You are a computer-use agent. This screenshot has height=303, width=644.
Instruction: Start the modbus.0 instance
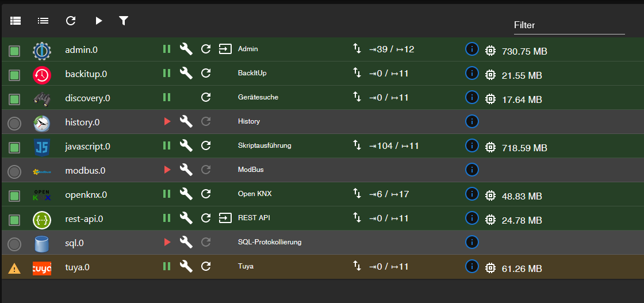tap(167, 170)
